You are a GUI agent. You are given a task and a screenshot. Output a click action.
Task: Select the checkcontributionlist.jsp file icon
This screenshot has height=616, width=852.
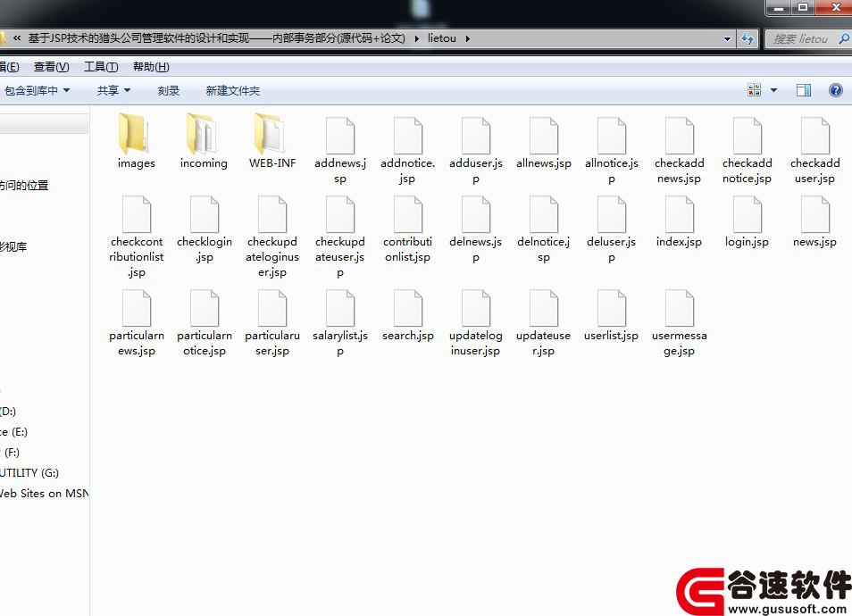[x=137, y=214]
